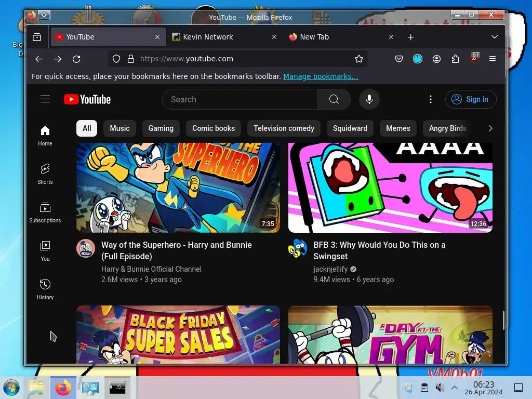Open YouTube settings three-dot menu
Image resolution: width=532 pixels, height=399 pixels.
(431, 99)
